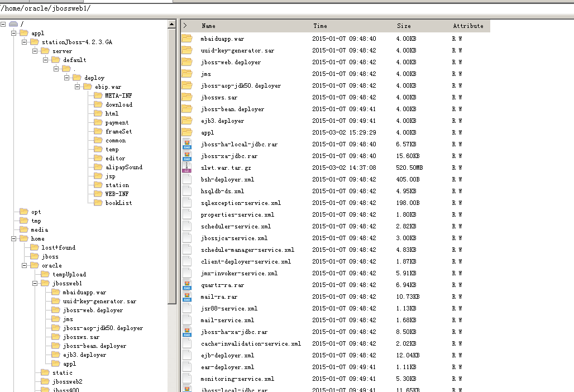Click the 520.50MB size of slwt.war.tar.gz

tap(409, 168)
